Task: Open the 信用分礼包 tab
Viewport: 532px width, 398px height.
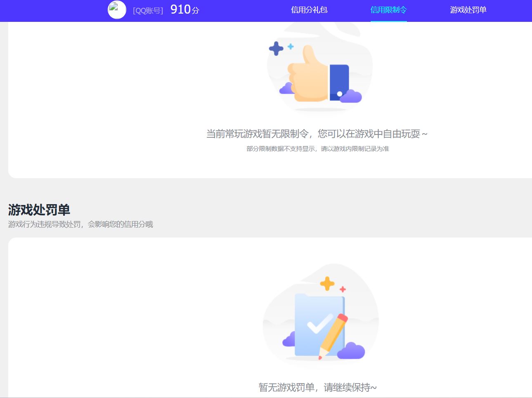Action: click(x=309, y=10)
